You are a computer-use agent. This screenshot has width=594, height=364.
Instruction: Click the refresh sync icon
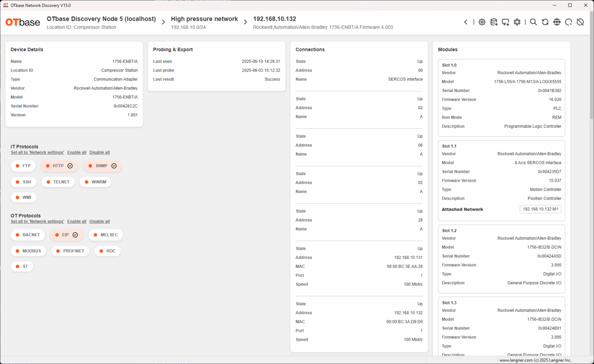545,22
